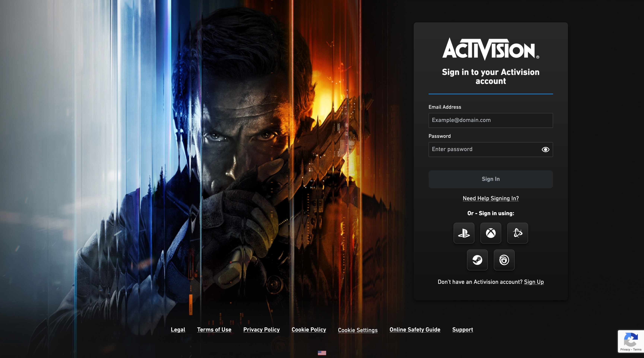The width and height of the screenshot is (644, 358).
Task: Open the Privacy Policy page
Action: (x=261, y=330)
